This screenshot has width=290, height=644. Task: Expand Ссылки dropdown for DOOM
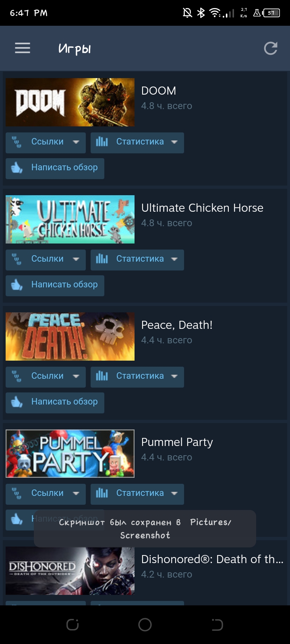click(x=46, y=142)
